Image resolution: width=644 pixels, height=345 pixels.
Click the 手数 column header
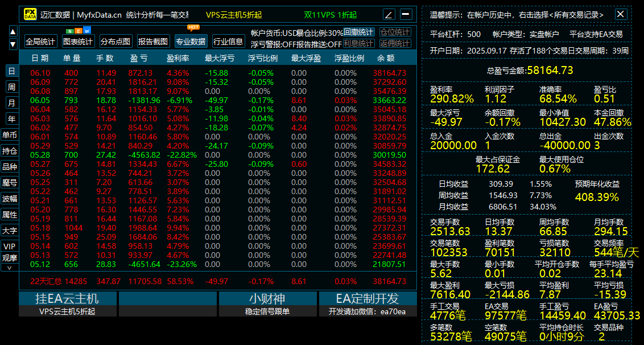pyautogui.click(x=105, y=59)
